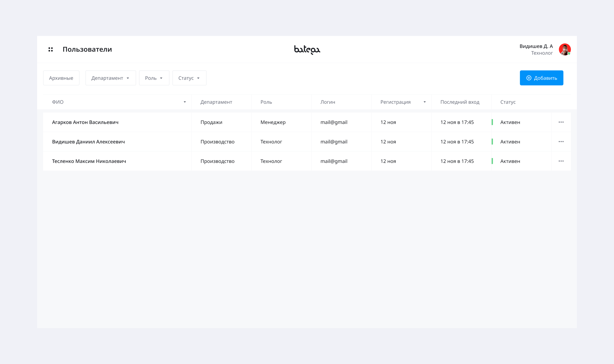This screenshot has width=614, height=364.
Task: Click the plus icon in Добавить button
Action: (x=529, y=78)
